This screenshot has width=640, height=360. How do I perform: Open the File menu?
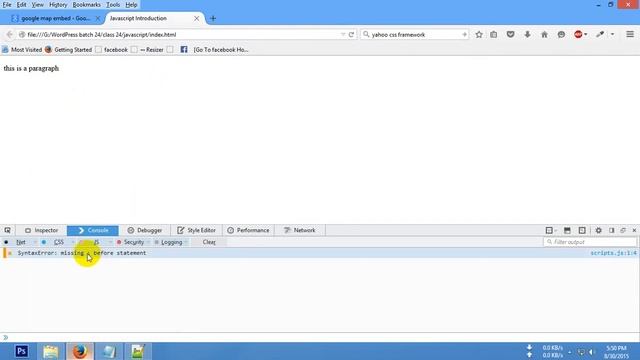point(7,5)
